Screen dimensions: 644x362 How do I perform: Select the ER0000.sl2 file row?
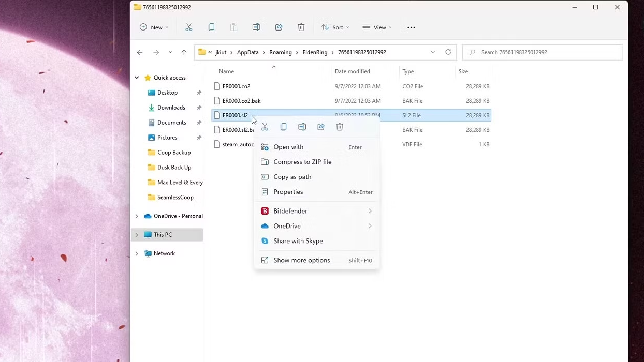pyautogui.click(x=352, y=115)
